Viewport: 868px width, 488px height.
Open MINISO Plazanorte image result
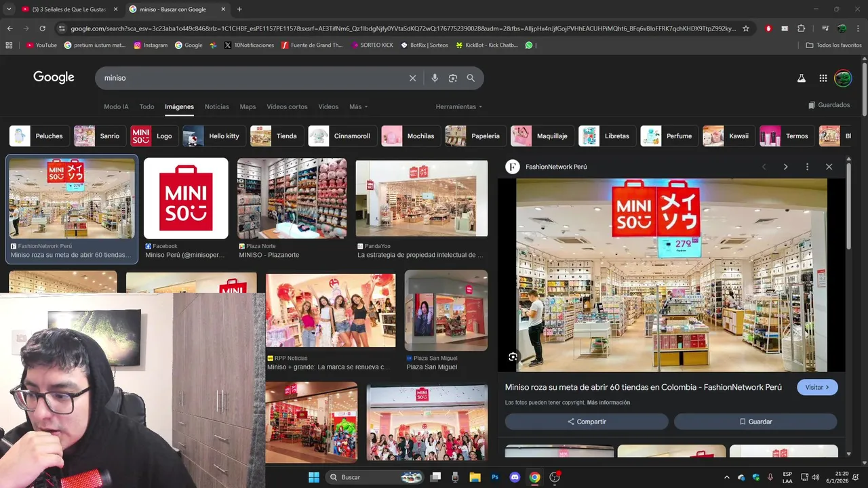tap(292, 198)
